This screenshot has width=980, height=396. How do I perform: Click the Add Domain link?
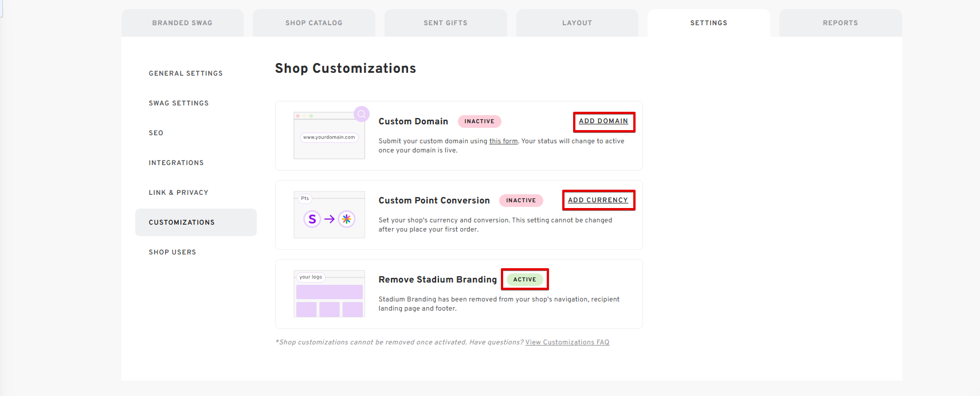(603, 121)
